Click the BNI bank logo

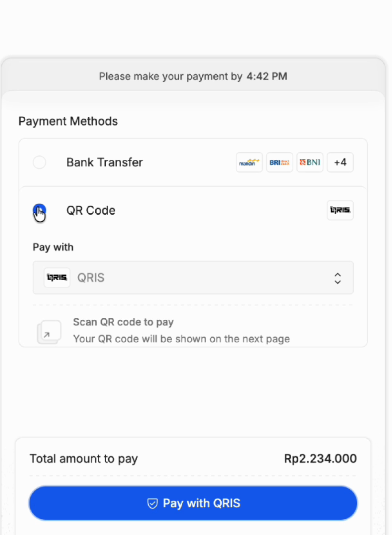310,162
